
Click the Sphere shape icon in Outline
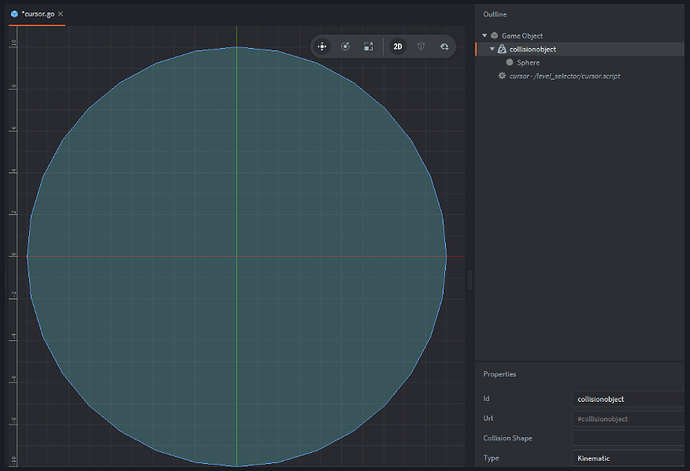coord(510,63)
